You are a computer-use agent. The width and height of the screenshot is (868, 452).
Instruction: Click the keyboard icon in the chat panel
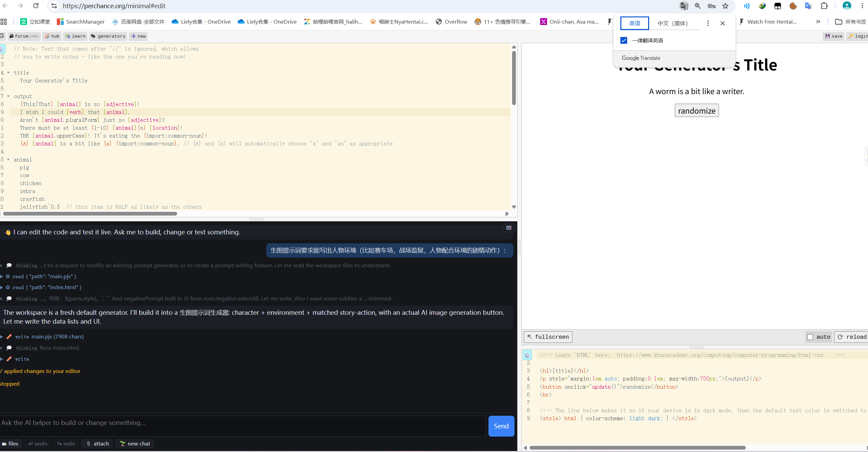509,228
